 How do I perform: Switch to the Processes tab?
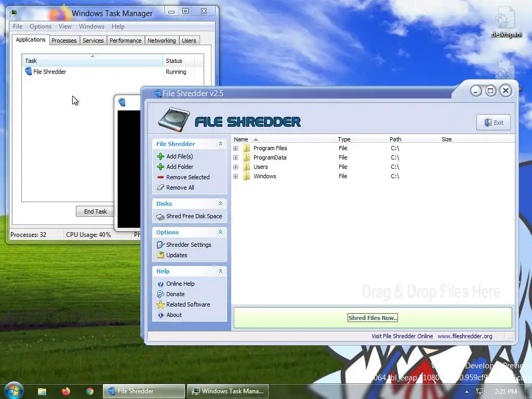pos(64,41)
